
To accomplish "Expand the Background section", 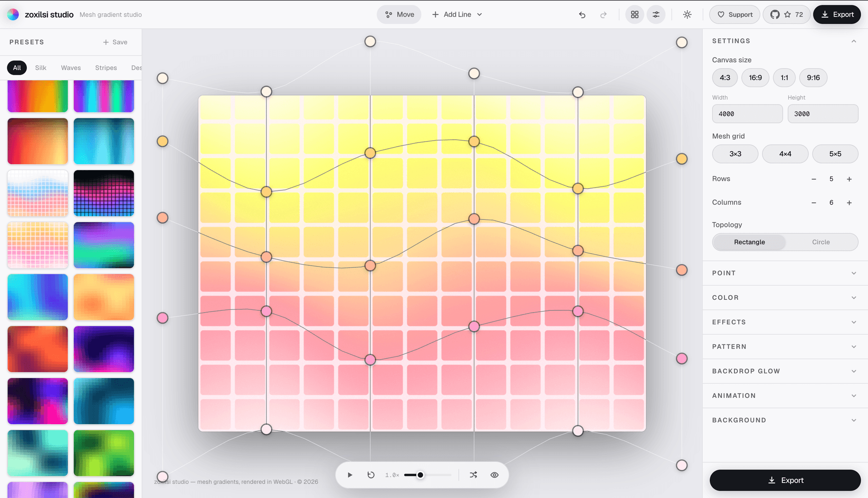I will click(x=785, y=420).
